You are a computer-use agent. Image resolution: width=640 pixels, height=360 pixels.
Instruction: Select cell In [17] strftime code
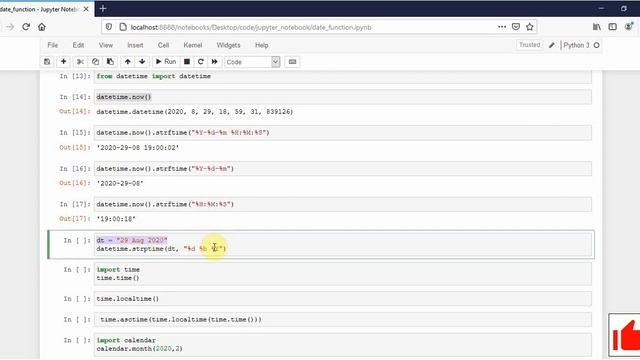tap(342, 204)
